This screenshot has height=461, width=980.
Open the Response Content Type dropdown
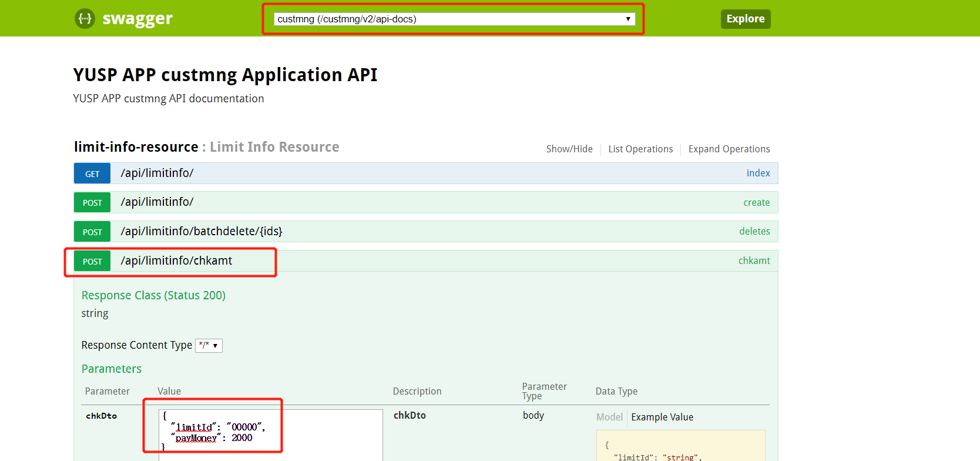[209, 346]
